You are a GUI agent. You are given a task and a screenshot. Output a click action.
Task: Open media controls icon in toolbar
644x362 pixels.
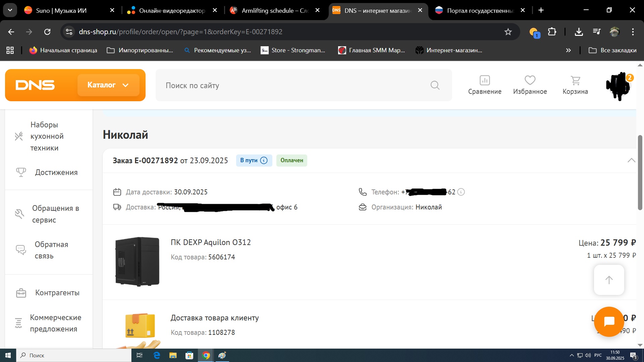(597, 32)
